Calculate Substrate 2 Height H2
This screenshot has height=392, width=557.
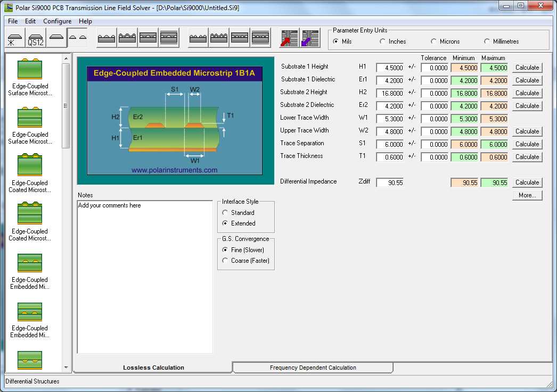[x=527, y=93]
